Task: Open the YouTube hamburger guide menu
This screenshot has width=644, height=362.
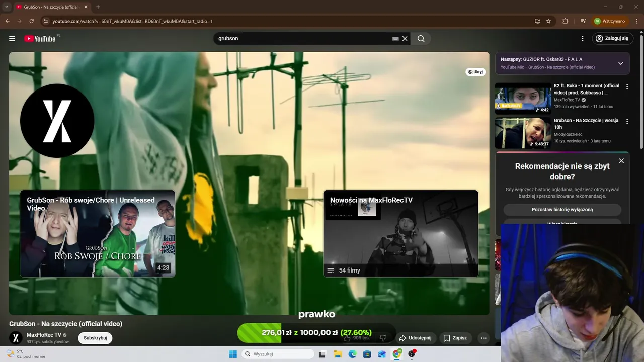Action: coord(12,38)
